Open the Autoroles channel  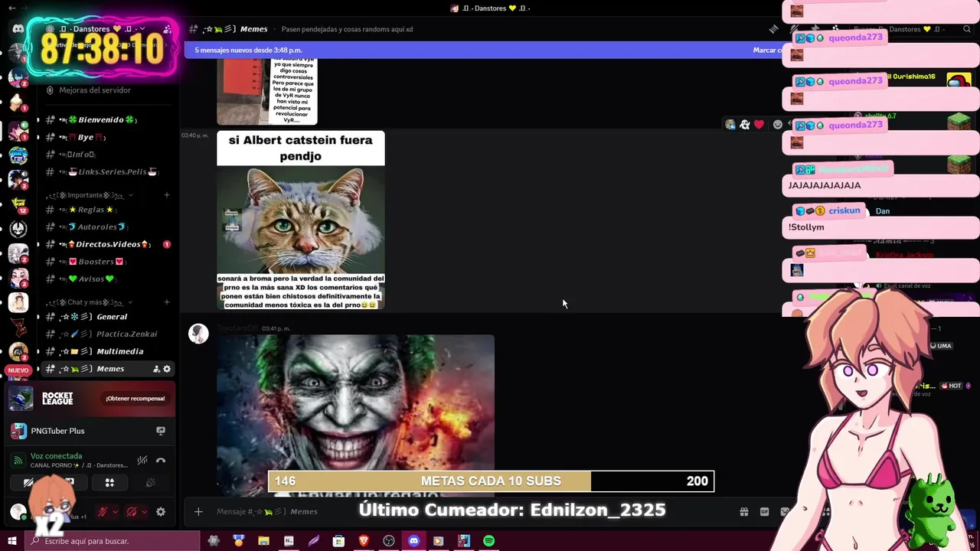pyautogui.click(x=107, y=227)
